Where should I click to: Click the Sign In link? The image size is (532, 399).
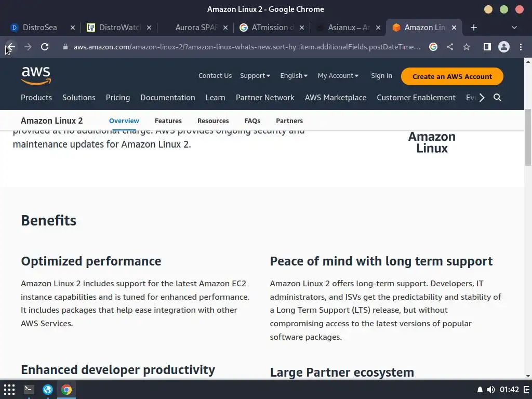coord(381,76)
